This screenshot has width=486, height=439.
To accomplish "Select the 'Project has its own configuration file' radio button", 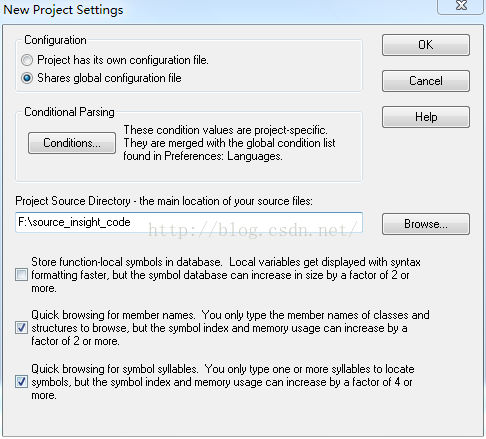I will pyautogui.click(x=27, y=60).
